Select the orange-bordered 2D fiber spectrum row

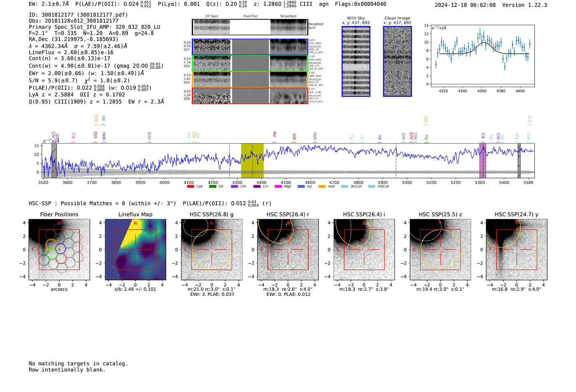(x=250, y=79)
